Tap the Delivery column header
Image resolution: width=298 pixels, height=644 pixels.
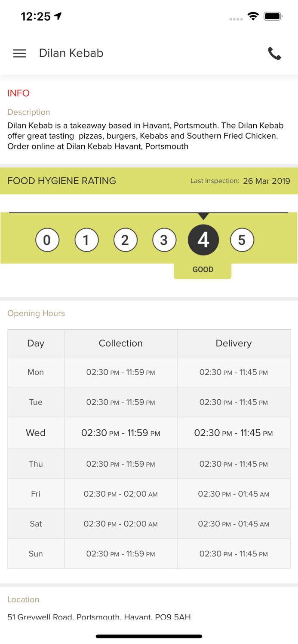[233, 343]
